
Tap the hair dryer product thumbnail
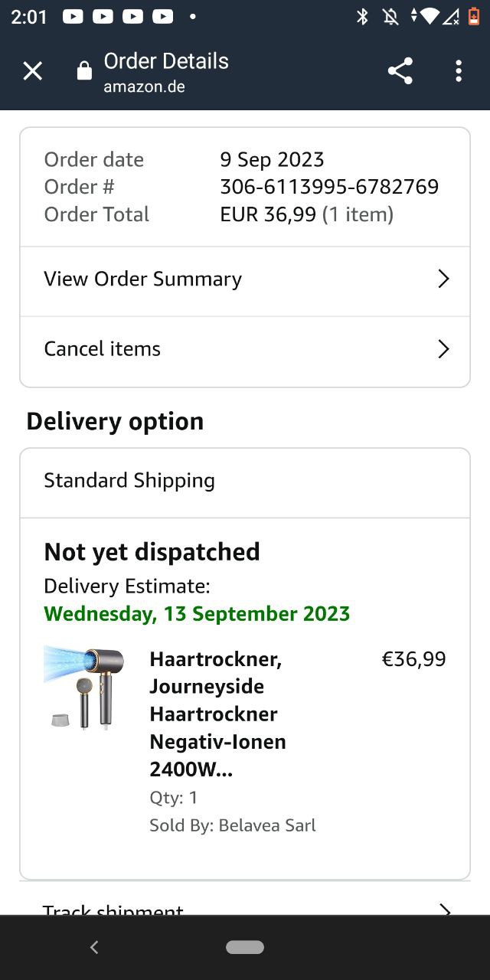click(84, 687)
